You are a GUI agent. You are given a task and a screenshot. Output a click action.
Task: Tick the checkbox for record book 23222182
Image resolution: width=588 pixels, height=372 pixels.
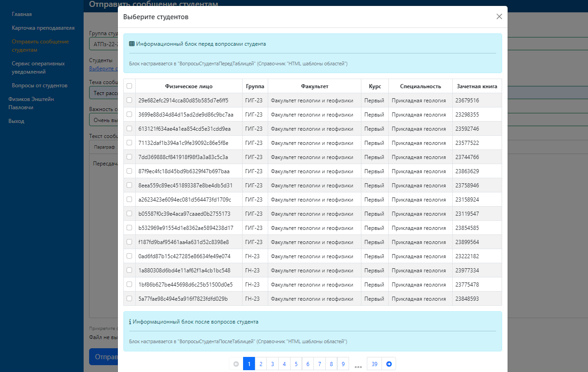click(x=129, y=256)
